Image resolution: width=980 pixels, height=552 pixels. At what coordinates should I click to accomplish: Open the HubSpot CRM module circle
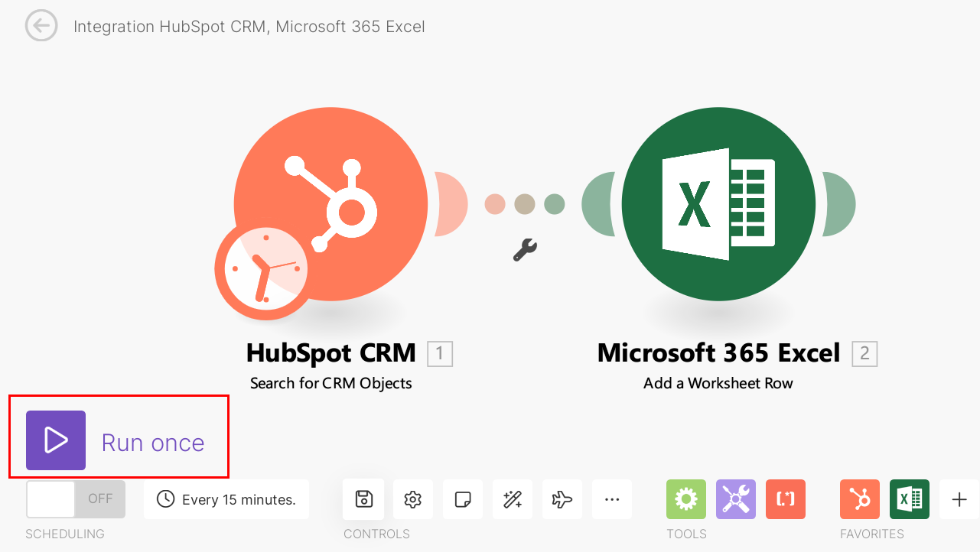point(330,204)
